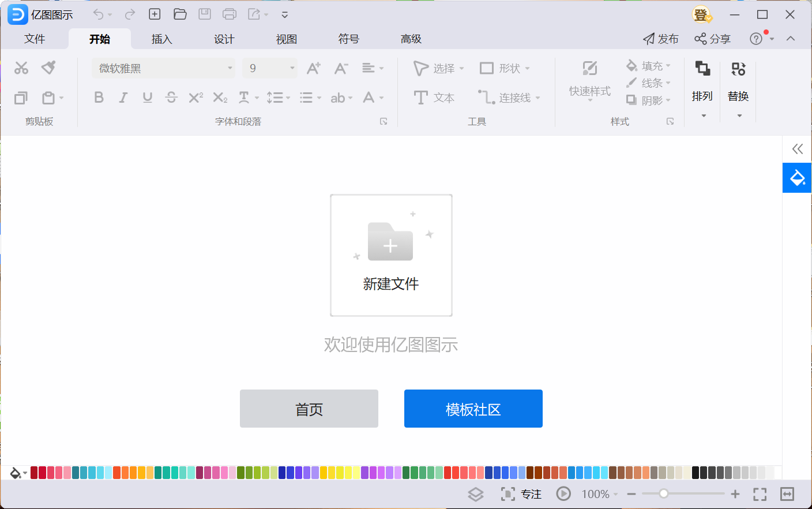Click the 新建文件 card
812x509 pixels.
[391, 255]
